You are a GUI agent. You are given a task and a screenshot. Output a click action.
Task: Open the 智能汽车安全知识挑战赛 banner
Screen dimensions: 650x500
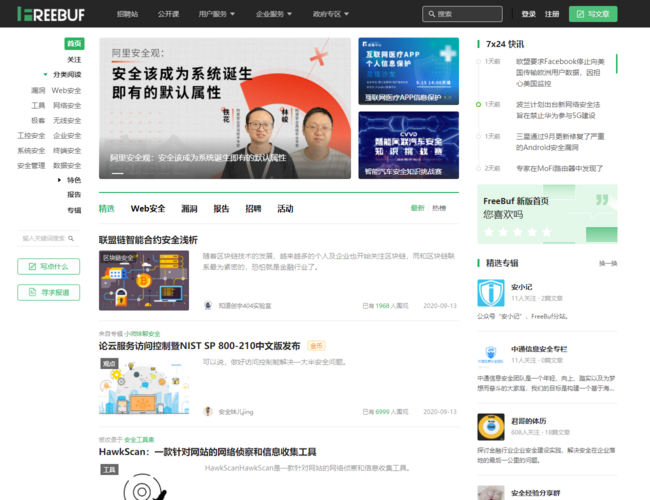pos(408,145)
